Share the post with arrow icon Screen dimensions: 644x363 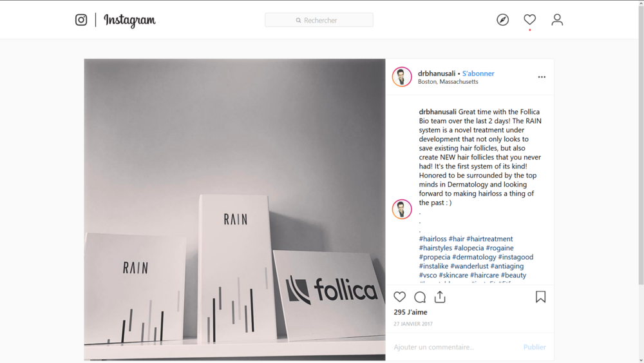440,297
